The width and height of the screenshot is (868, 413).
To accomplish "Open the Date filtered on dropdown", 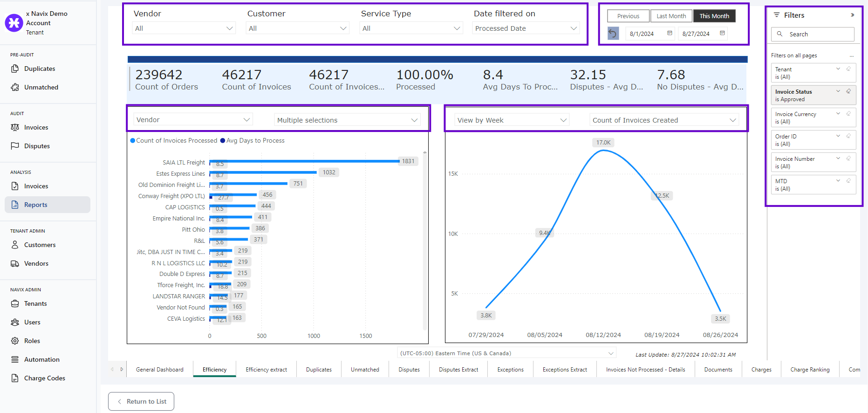I will click(x=526, y=28).
